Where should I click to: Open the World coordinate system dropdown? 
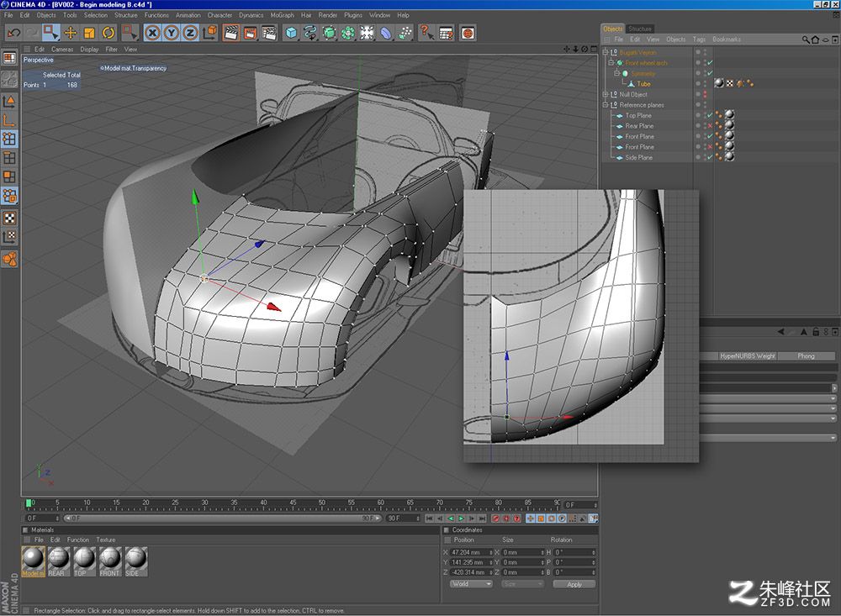[471, 584]
